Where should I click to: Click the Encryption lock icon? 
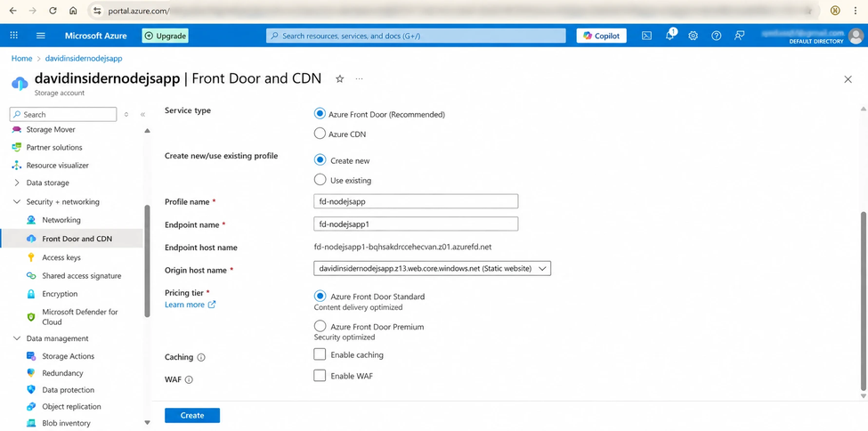coord(31,294)
